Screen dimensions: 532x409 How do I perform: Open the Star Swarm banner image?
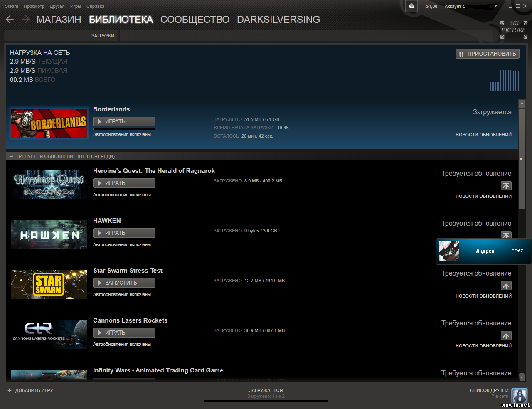coord(49,284)
